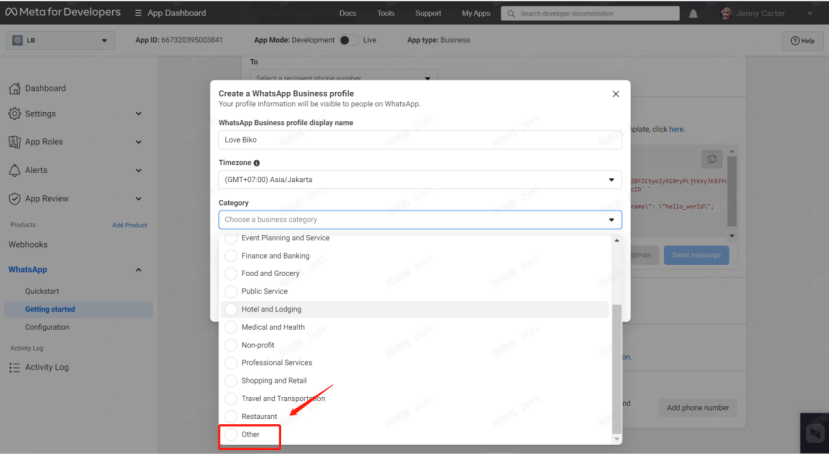Click the Timezone info icon
Viewport: 830px width, 455px height.
click(x=257, y=163)
